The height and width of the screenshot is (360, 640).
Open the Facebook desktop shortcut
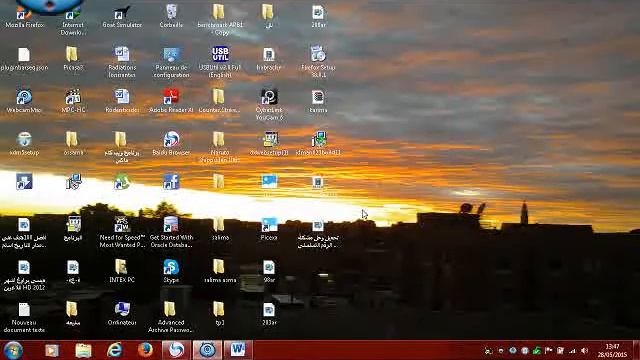point(171,182)
